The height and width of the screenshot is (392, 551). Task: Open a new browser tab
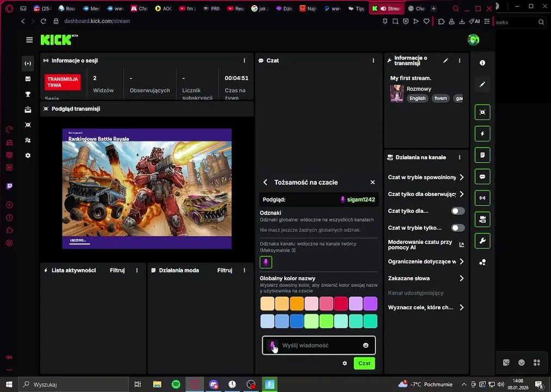click(433, 8)
